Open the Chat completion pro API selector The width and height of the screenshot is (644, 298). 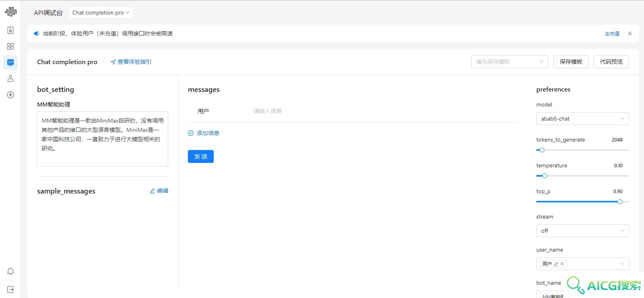click(101, 13)
